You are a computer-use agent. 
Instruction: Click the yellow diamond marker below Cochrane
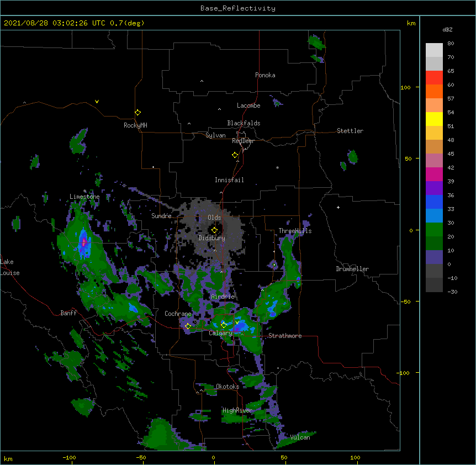[188, 326]
